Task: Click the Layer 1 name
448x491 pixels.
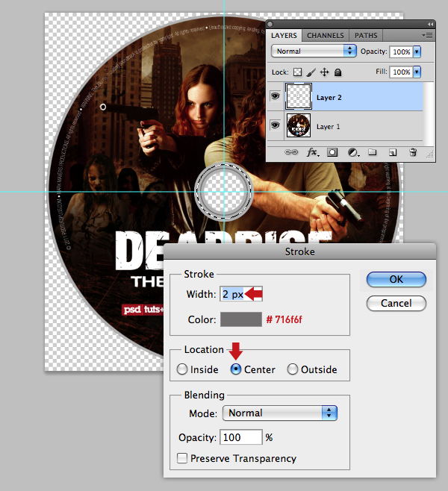Action: [x=328, y=127]
